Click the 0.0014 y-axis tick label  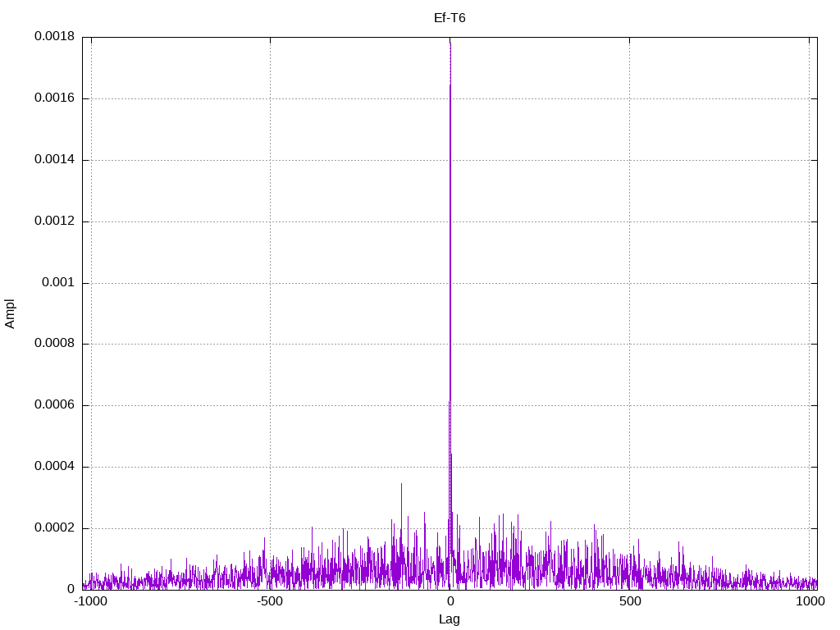click(x=55, y=159)
